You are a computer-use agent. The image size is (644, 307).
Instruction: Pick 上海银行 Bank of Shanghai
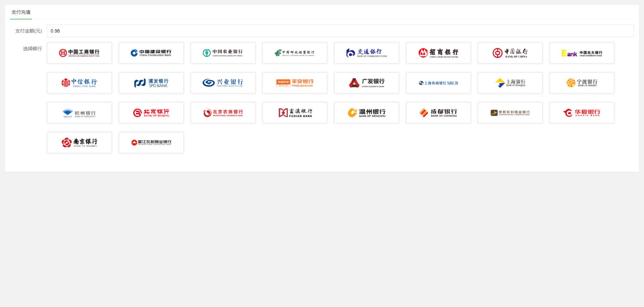click(510, 83)
